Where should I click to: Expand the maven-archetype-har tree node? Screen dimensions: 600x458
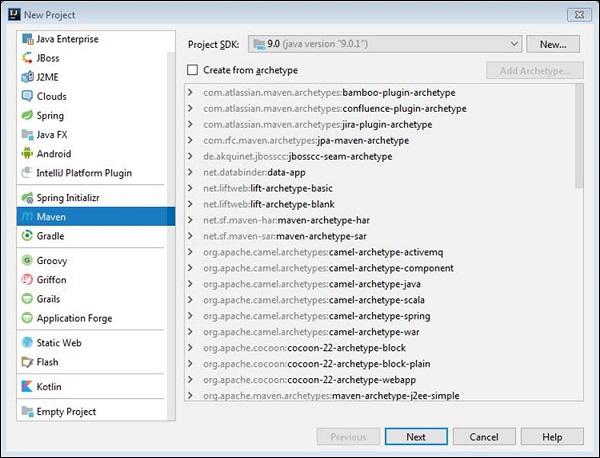click(191, 220)
